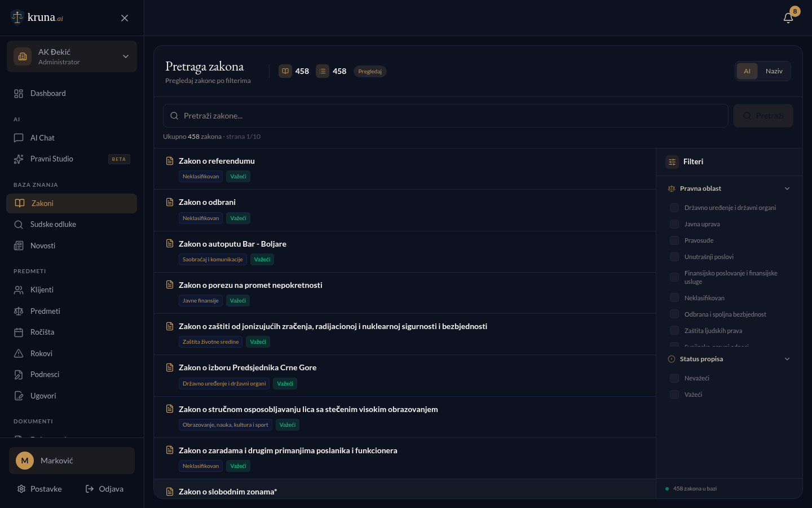Viewport: 812px width, 508px height.
Task: Tick the Pravosuđe filter checkbox
Action: [674, 240]
